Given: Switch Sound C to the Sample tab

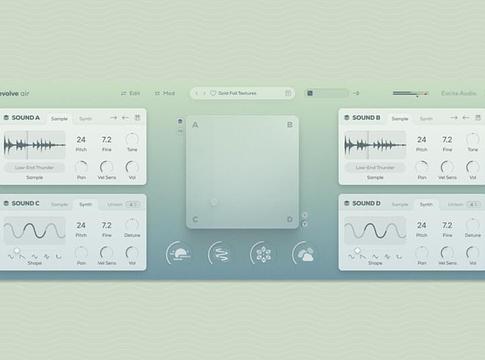Looking at the screenshot, I should [59, 204].
